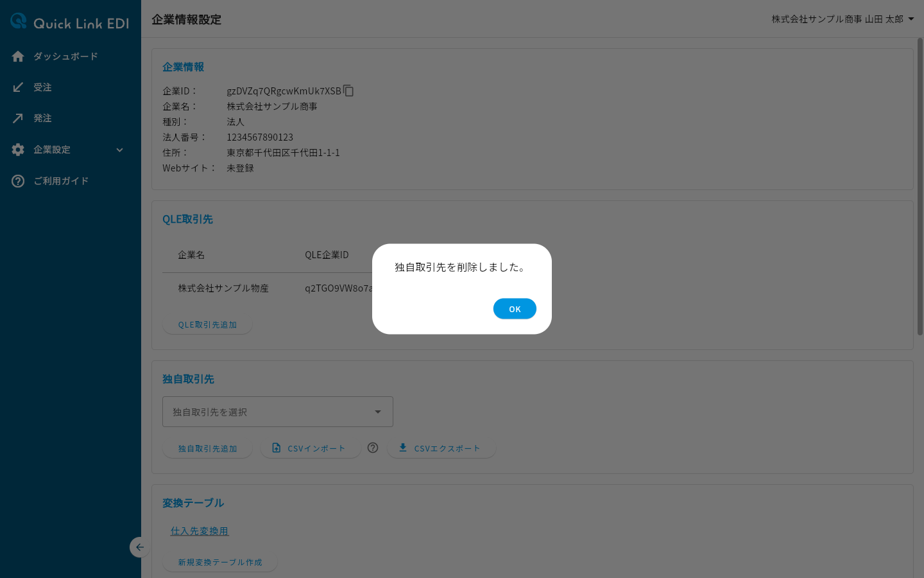Click the 未登録 website value
Viewport: 924px width, 578px height.
[x=240, y=168]
